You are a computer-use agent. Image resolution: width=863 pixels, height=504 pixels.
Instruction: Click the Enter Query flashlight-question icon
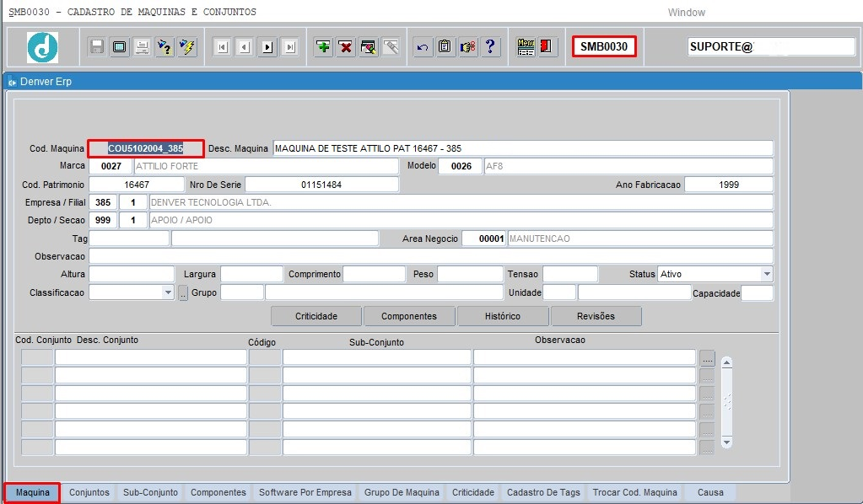point(165,47)
